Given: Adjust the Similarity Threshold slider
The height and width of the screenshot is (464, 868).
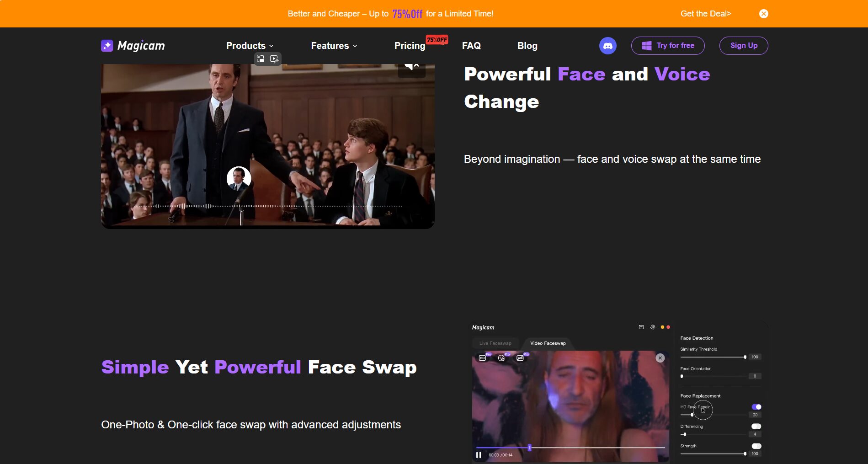Looking at the screenshot, I should [713, 357].
